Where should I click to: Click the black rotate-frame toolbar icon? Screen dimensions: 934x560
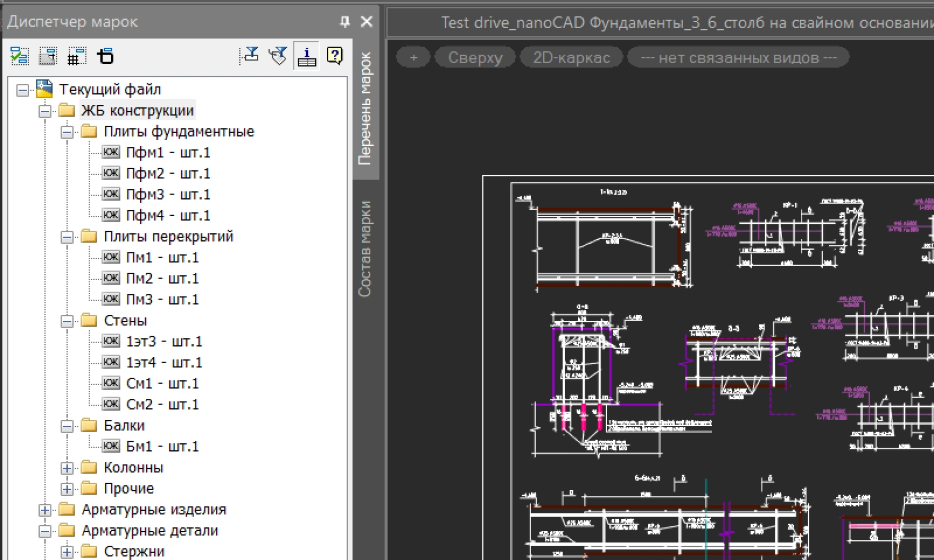[105, 56]
